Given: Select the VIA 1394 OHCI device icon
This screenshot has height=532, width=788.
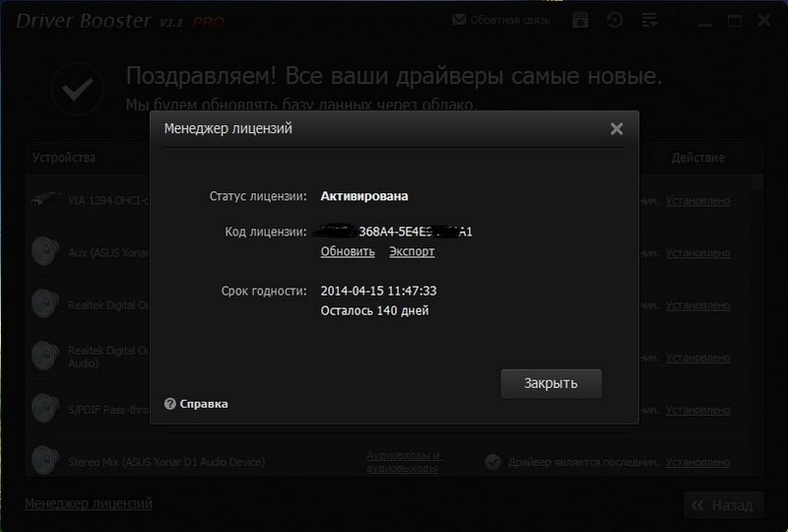Looking at the screenshot, I should coord(45,199).
